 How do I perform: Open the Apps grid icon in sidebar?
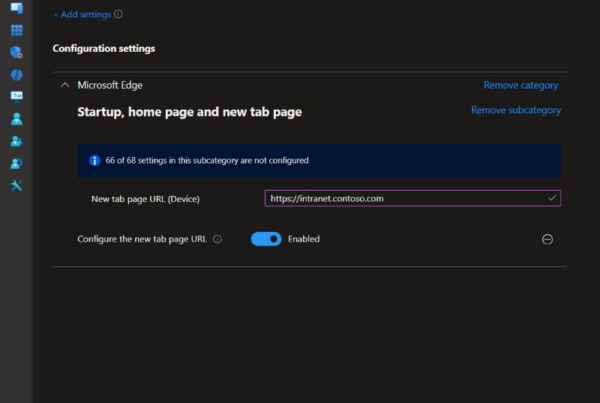click(x=16, y=30)
